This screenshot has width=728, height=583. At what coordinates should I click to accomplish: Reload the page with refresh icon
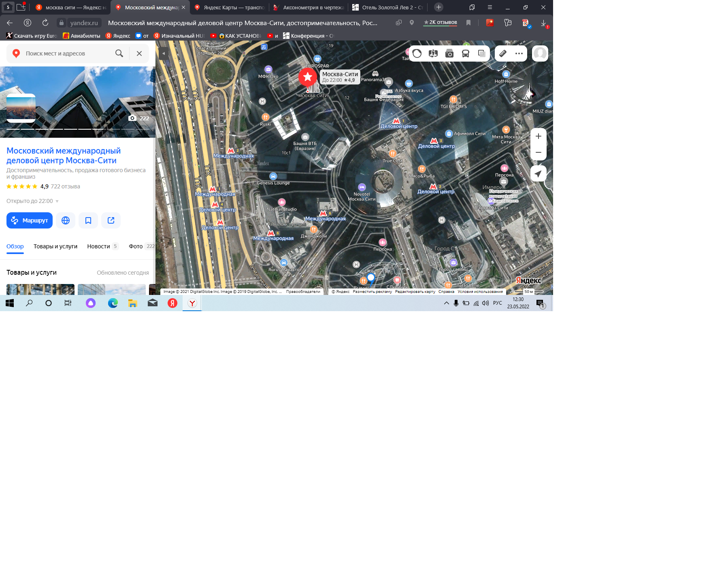click(x=45, y=23)
